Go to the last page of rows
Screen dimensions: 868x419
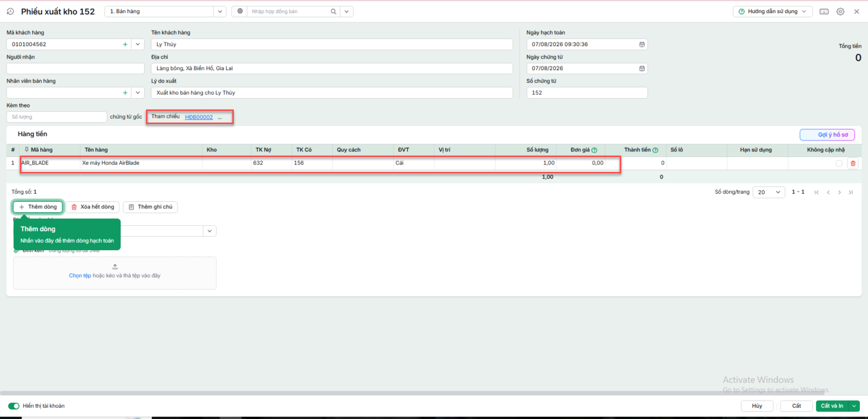pos(851,192)
